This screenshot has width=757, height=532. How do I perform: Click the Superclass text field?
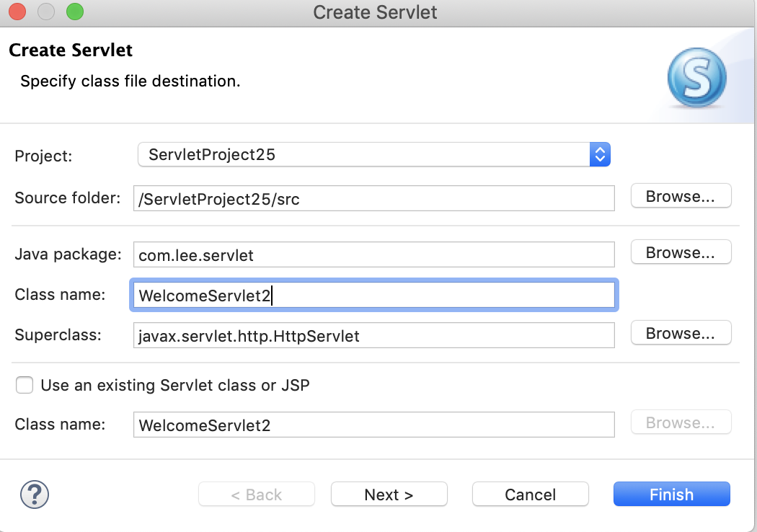373,334
